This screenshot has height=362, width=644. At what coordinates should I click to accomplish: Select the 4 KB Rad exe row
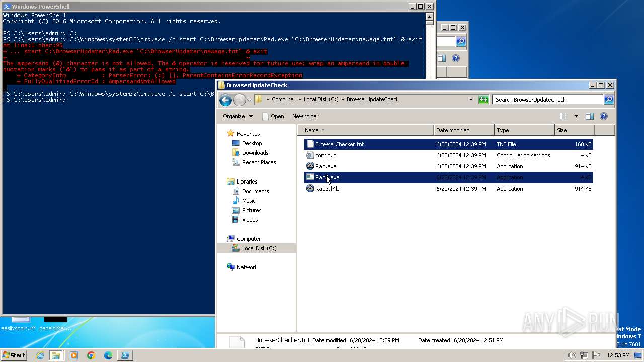coord(449,177)
